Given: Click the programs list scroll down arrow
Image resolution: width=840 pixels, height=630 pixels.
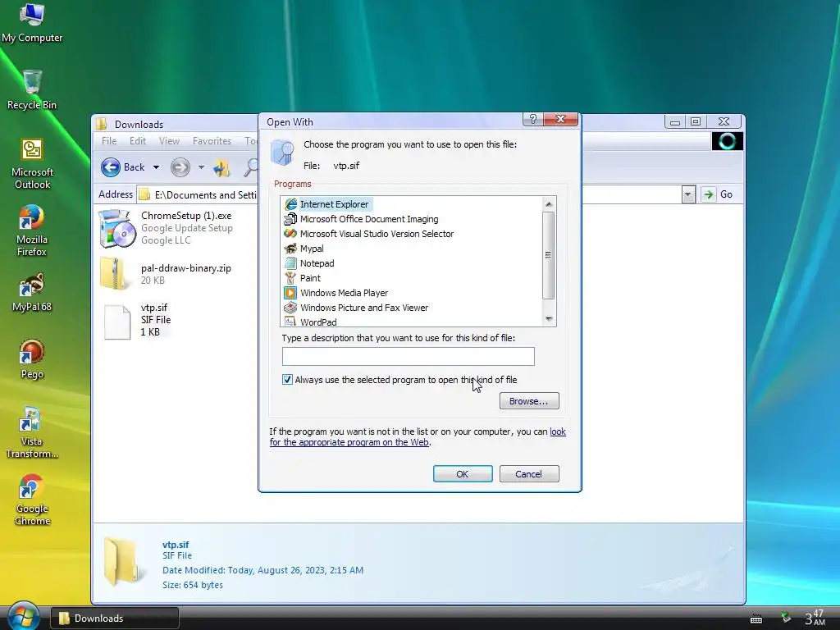Looking at the screenshot, I should 548,319.
